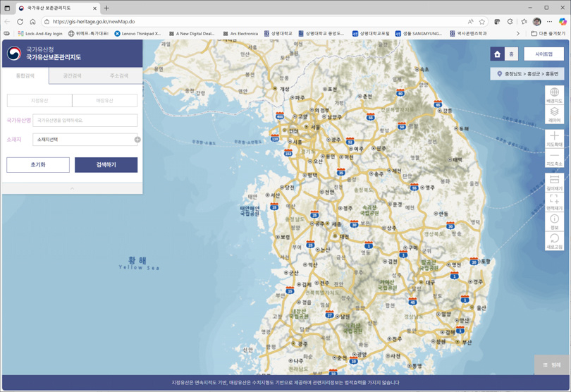Open the Ars Electronica bookmark

point(240,34)
